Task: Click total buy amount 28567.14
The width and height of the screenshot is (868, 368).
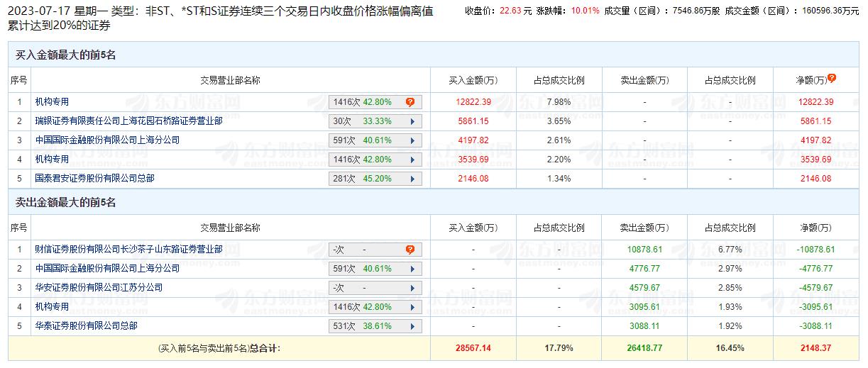Action: pos(473,348)
